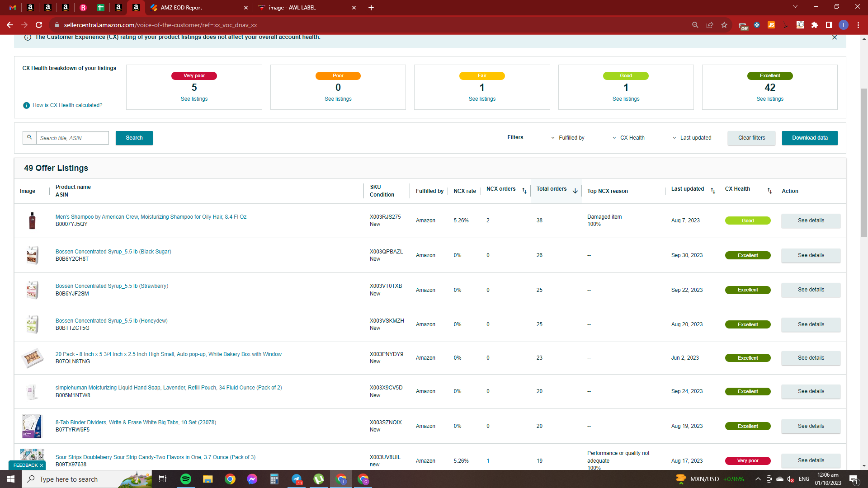Open the Chrome side panel icon
This screenshot has height=488, width=868.
829,25
